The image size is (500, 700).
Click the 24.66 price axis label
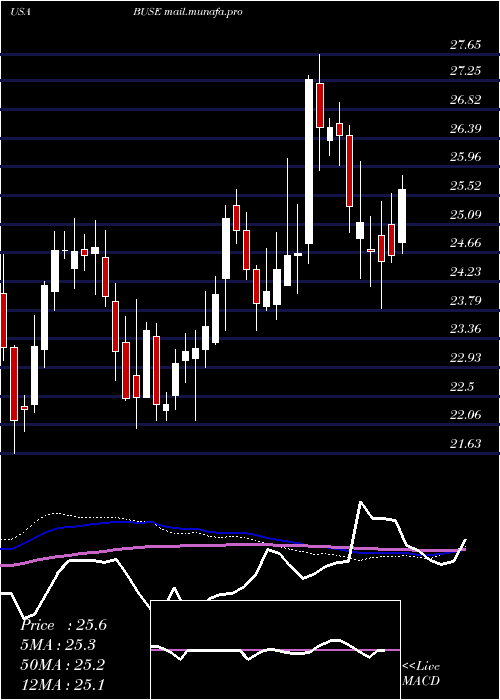465,243
